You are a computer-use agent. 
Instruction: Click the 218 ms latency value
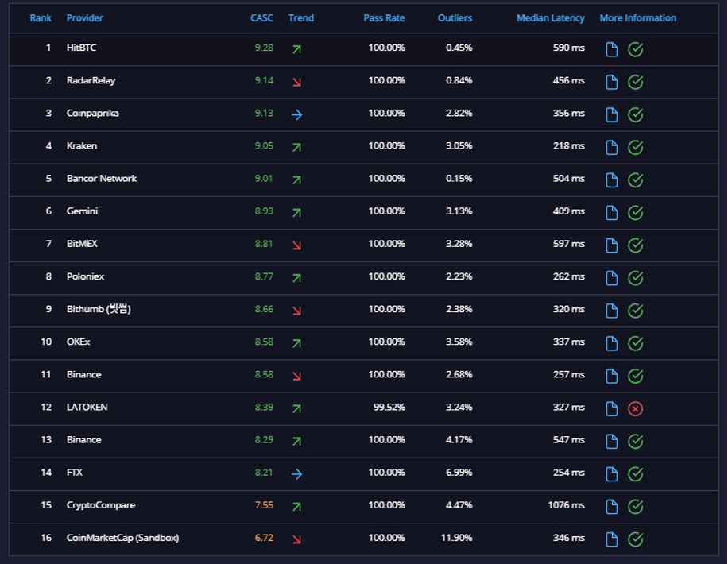click(569, 145)
